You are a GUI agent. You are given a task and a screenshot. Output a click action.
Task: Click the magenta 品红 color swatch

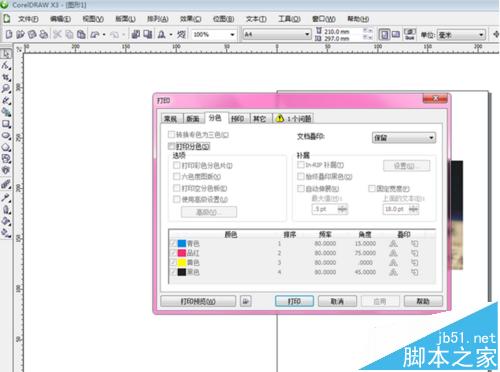click(x=182, y=253)
